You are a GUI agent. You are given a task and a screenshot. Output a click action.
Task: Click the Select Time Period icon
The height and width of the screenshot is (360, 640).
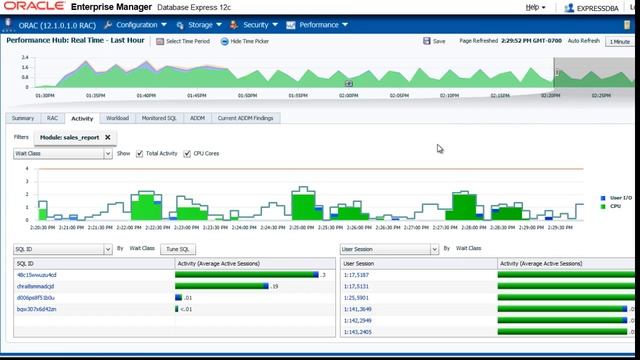tap(160, 41)
